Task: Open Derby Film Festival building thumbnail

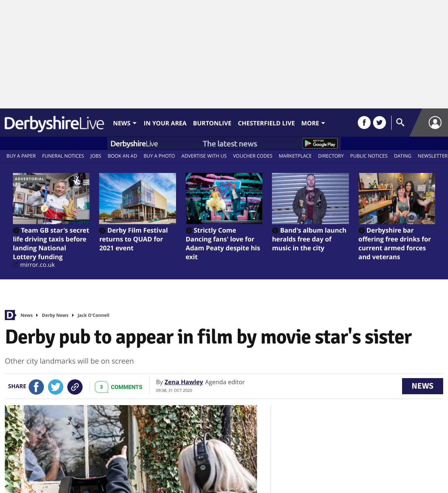Action: (x=138, y=198)
